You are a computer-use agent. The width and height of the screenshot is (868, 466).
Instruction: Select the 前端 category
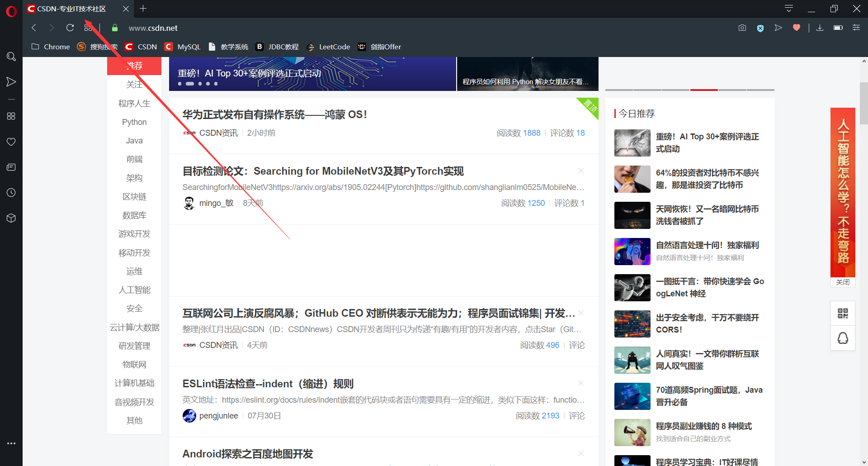(x=134, y=159)
